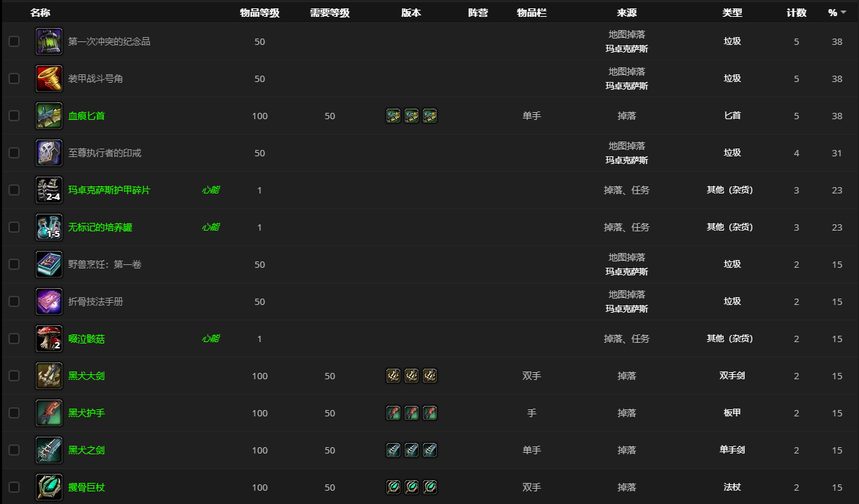This screenshot has height=504, width=859.
Task: Check the 玛卓克萨斯护甲碎片 checkbox
Action: [14, 190]
